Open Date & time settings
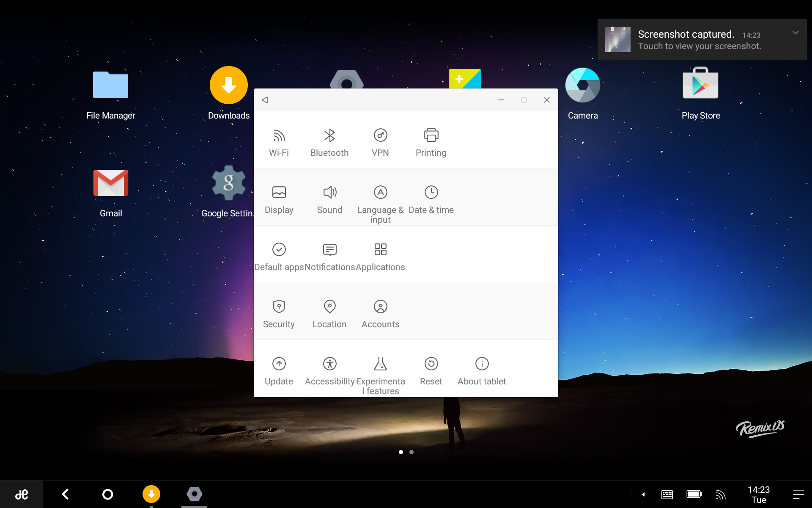The height and width of the screenshot is (508, 812). pyautogui.click(x=431, y=199)
